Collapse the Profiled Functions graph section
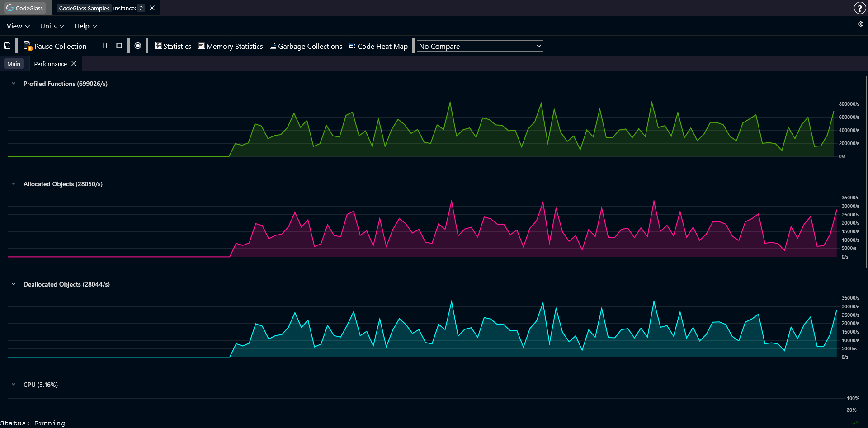 (x=14, y=84)
